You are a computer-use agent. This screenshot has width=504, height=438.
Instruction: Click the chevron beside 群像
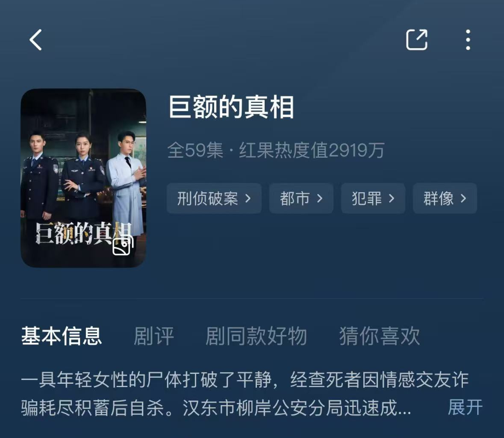(x=463, y=198)
